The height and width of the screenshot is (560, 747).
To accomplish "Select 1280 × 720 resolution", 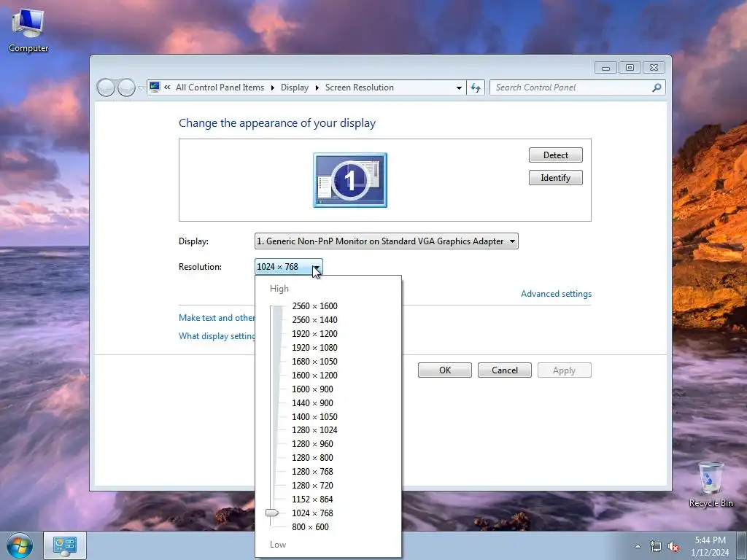I will pyautogui.click(x=312, y=485).
